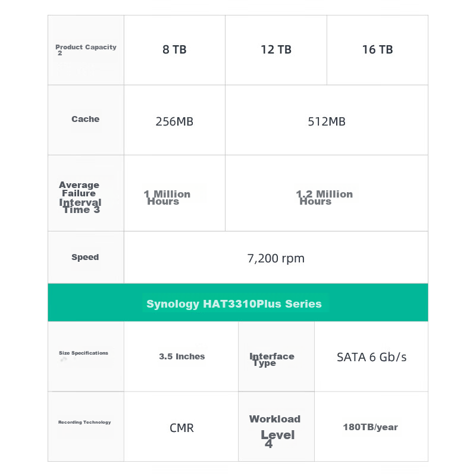476x476 pixels.
Task: Click the green Synology HAT3310Plus Series banner
Action: 234,303
